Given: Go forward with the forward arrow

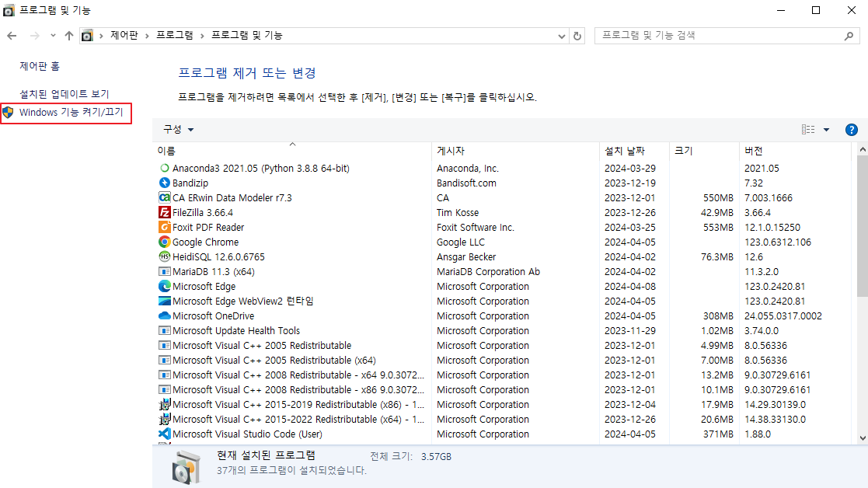Looking at the screenshot, I should coord(34,36).
